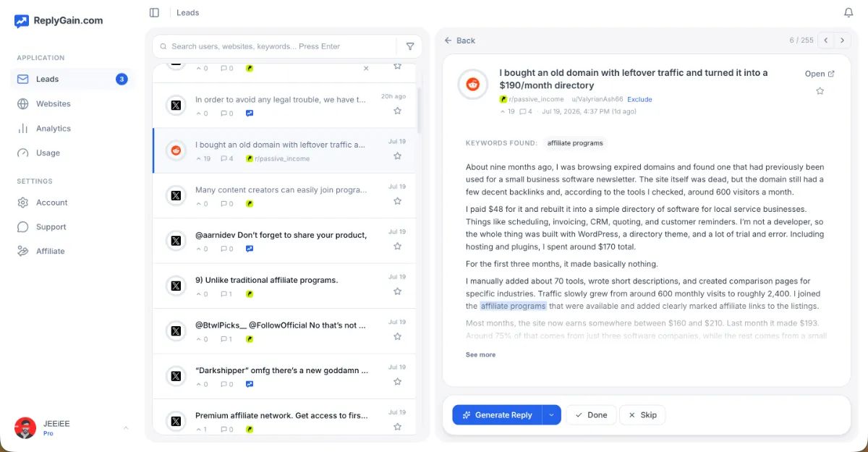Go to previous lead with left chevron
The height and width of the screenshot is (452, 868).
tap(826, 40)
